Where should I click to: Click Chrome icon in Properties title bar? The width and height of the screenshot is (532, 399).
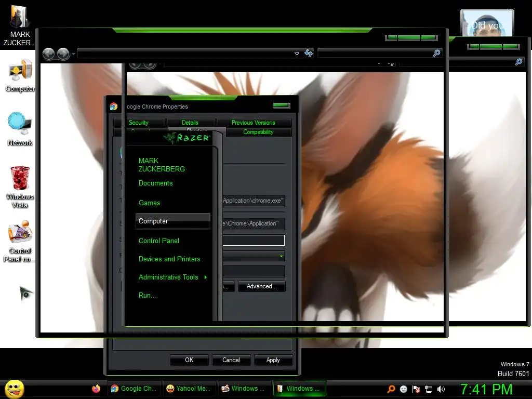tap(114, 107)
